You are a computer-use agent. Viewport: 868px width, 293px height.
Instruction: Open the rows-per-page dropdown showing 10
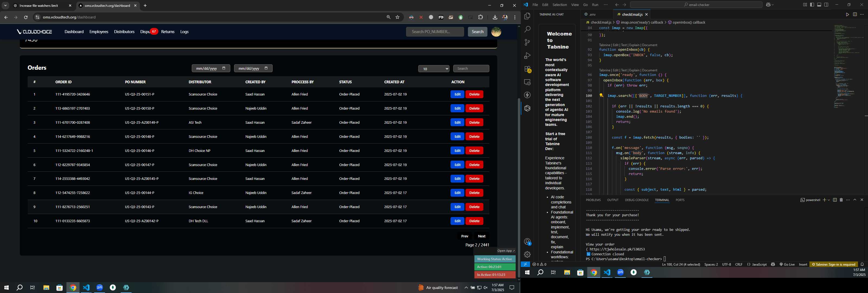[x=434, y=69]
